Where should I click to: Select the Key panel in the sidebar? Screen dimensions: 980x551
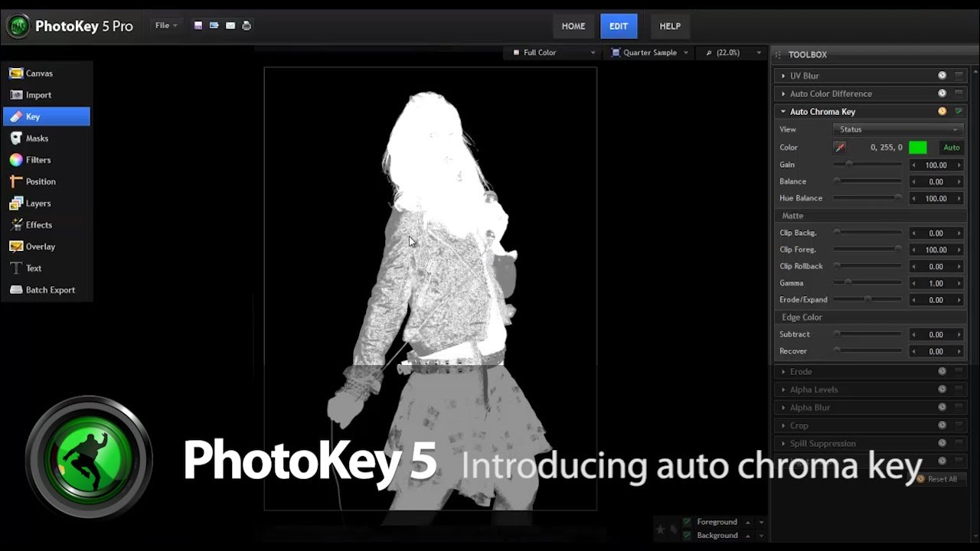(47, 116)
